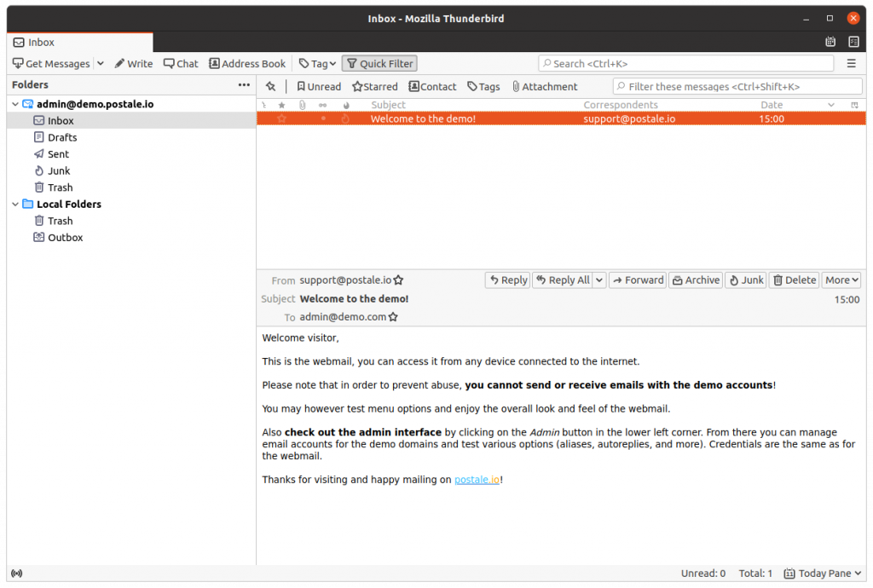Click the global Search field
The image size is (873, 588).
(686, 63)
